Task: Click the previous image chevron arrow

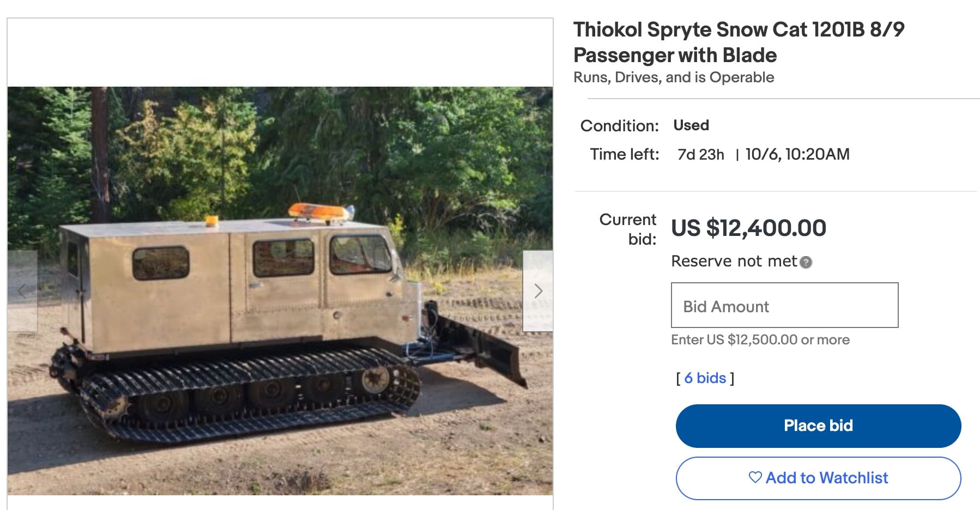Action: pyautogui.click(x=22, y=291)
